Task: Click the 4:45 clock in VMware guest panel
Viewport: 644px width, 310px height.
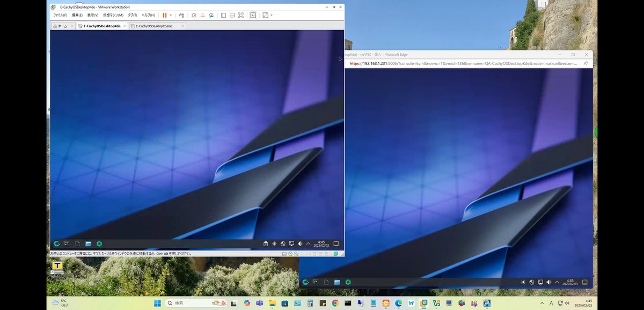Action: click(x=321, y=243)
